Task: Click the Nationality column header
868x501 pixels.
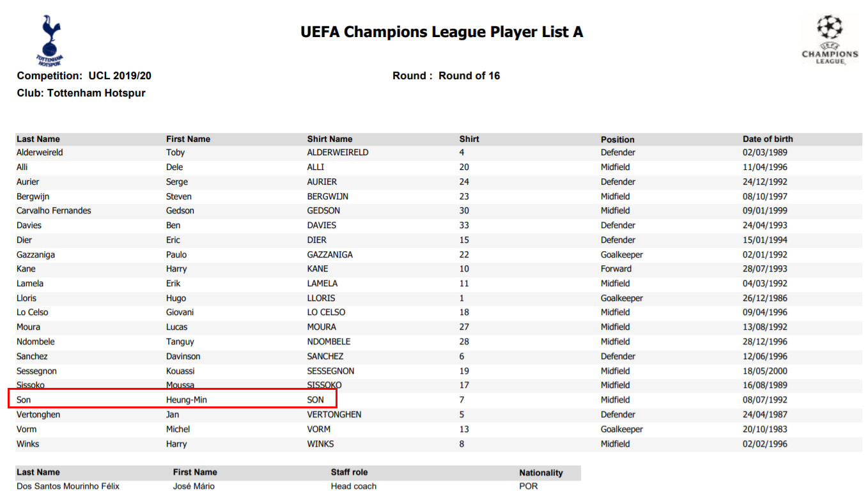Action: click(x=541, y=473)
